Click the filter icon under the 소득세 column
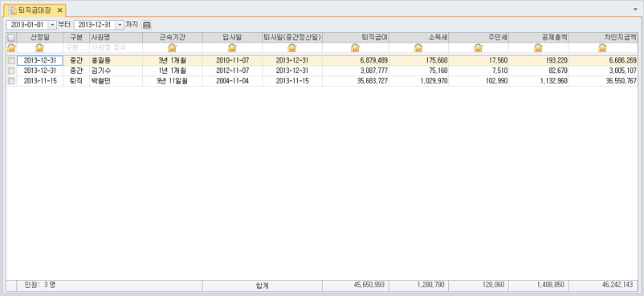This screenshot has width=644, height=296. pyautogui.click(x=418, y=48)
